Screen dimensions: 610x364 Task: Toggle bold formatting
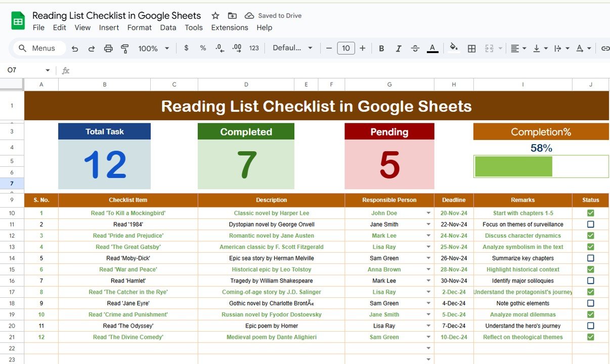click(x=381, y=49)
